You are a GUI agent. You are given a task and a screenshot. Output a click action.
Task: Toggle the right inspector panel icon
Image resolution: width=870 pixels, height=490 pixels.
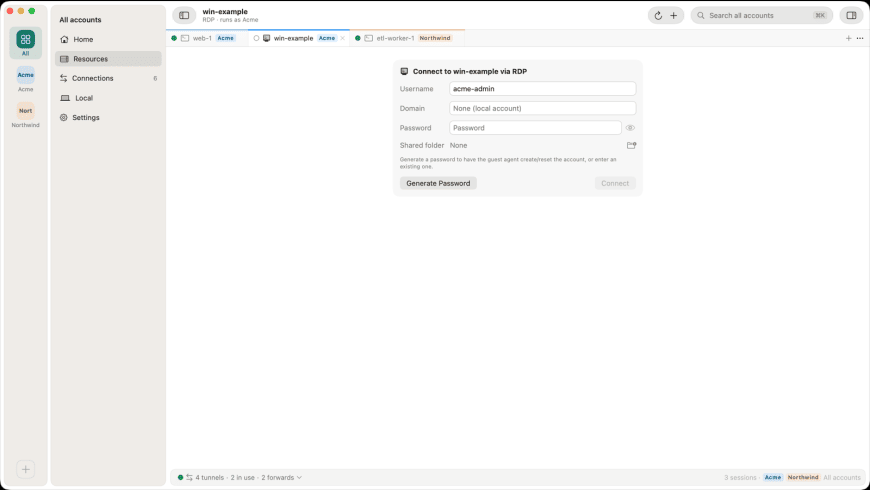[x=851, y=16]
